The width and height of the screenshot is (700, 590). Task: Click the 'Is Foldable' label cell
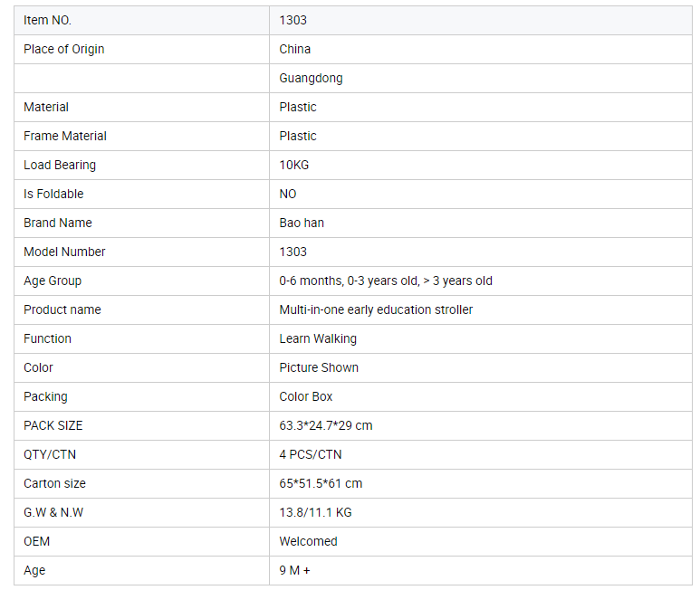(x=53, y=194)
